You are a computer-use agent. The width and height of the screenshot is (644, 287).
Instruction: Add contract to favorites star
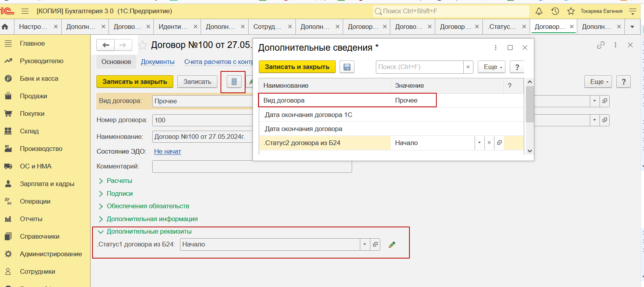[143, 45]
